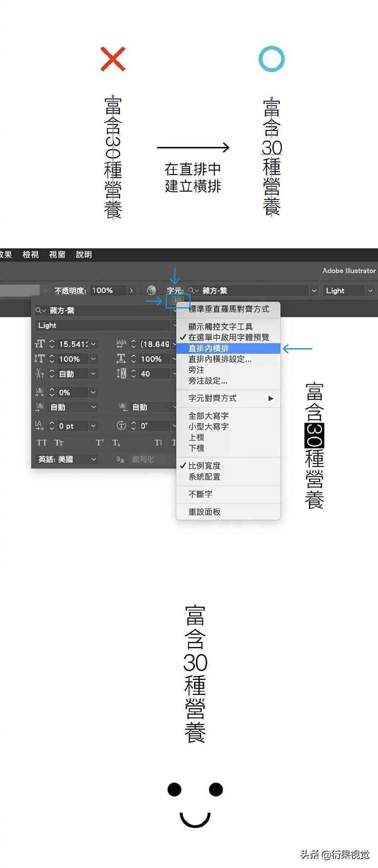Image resolution: width=378 pixels, height=868 pixels.
Task: Increase font size stepper arrows at 15.541
Action: click(x=52, y=344)
